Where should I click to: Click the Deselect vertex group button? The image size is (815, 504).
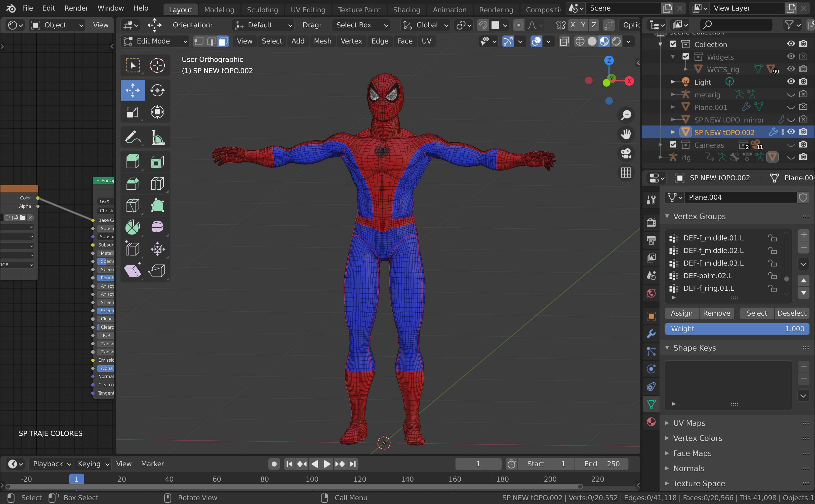[791, 313]
